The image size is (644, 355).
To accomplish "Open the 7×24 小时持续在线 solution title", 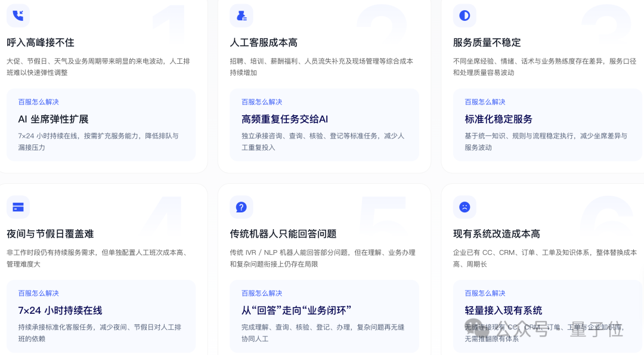I will pos(60,311).
